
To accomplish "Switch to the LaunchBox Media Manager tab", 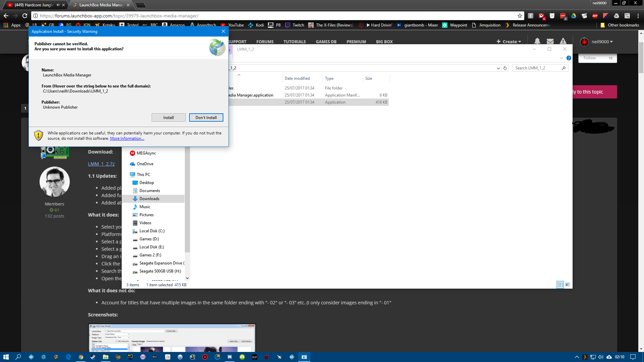I will click(x=101, y=5).
